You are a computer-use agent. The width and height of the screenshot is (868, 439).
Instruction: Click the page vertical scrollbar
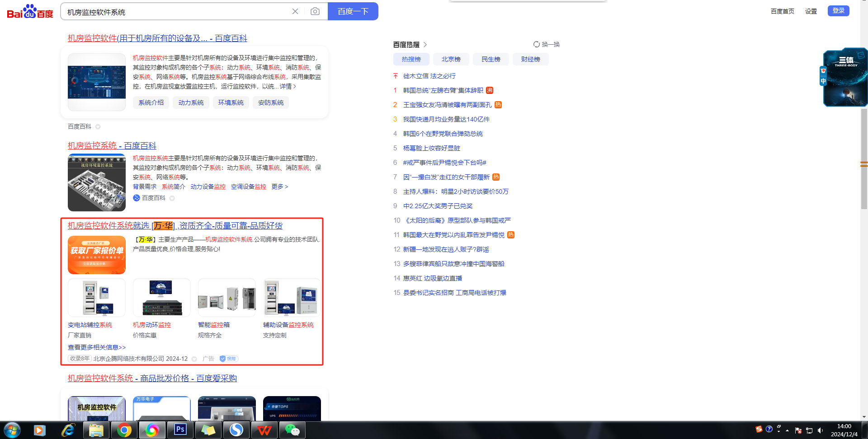point(864,135)
